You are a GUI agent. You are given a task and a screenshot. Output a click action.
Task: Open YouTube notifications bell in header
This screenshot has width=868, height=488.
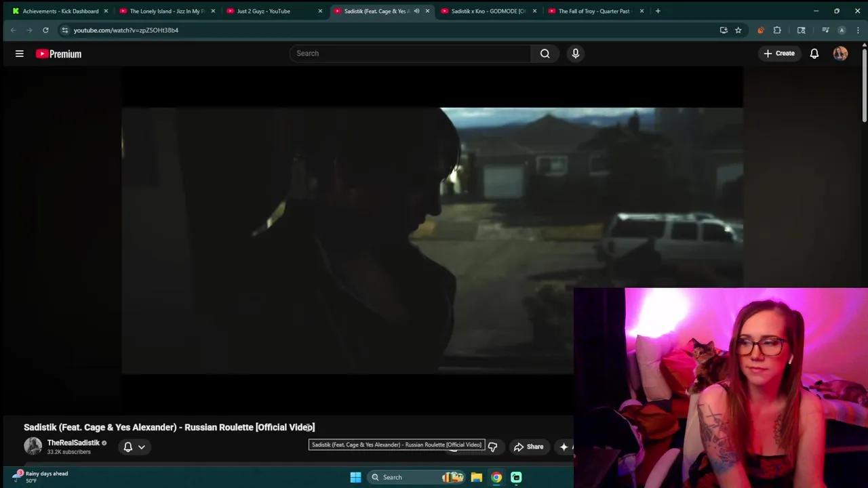(x=814, y=54)
